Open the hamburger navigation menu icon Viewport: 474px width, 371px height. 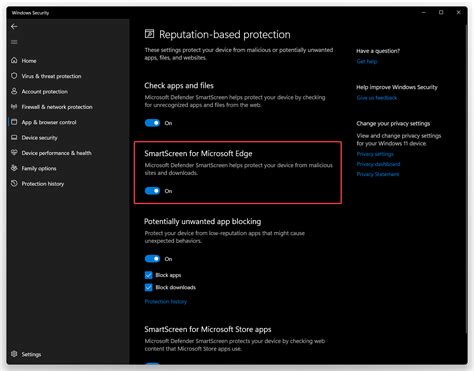pyautogui.click(x=14, y=42)
